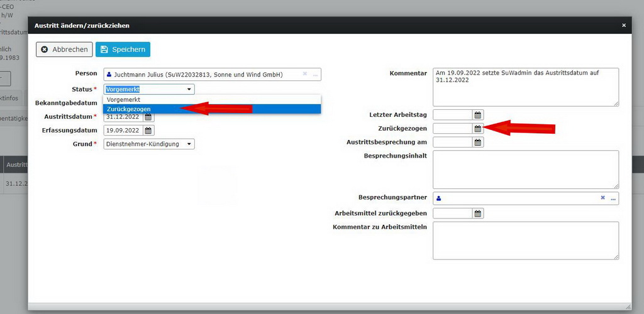Open the Grund dropdown Dienstnehmer-Kündigung
The width and height of the screenshot is (644, 314).
coord(149,144)
